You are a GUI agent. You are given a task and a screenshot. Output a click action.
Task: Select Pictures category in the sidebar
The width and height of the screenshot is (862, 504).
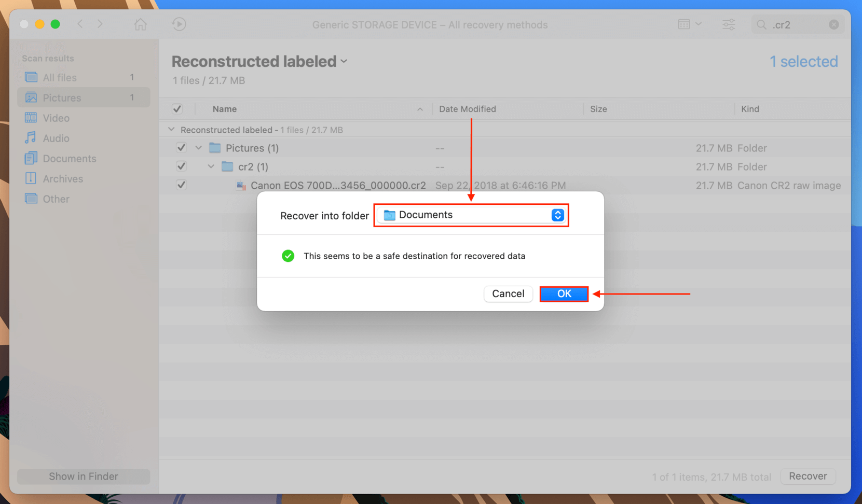[84, 97]
